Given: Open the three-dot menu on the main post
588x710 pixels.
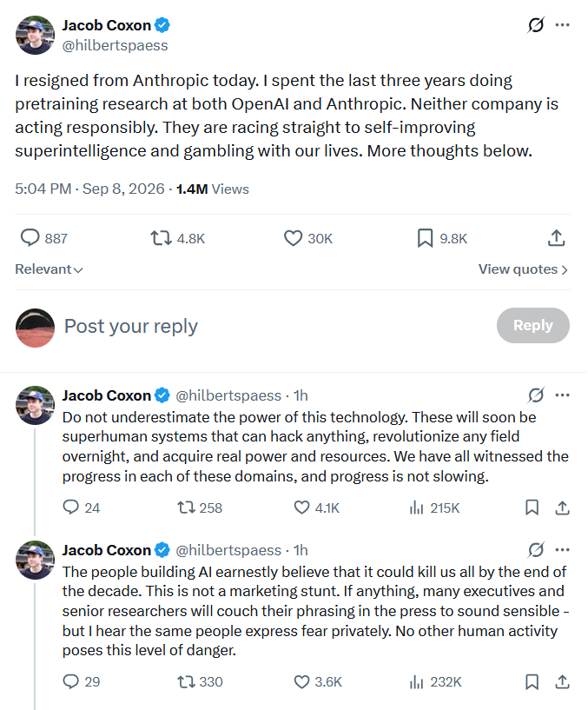Looking at the screenshot, I should tap(562, 25).
